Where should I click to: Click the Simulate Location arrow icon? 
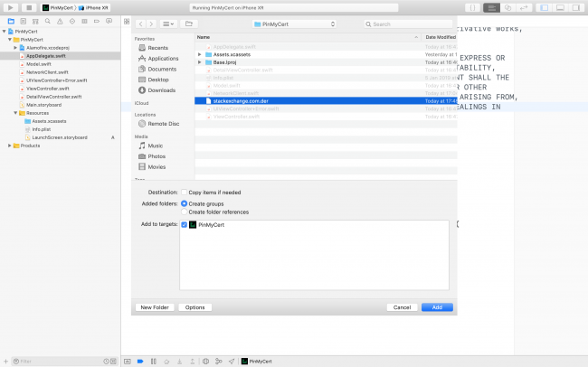pos(232,362)
